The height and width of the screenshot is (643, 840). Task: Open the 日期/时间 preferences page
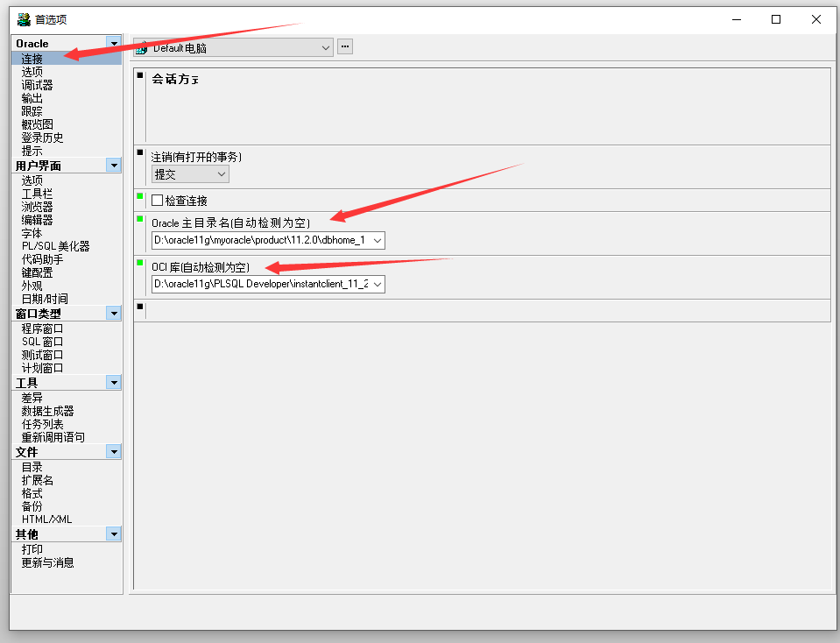pyautogui.click(x=45, y=299)
